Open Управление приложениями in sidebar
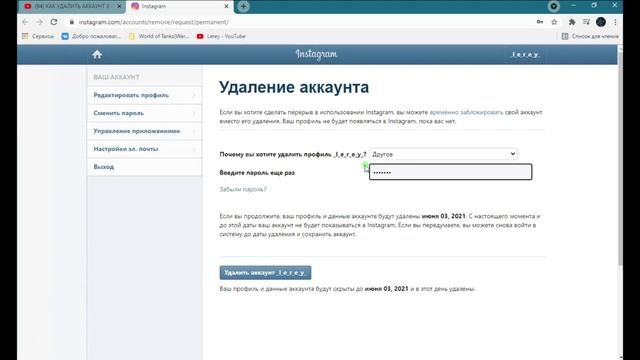The height and width of the screenshot is (360, 640). click(x=144, y=131)
